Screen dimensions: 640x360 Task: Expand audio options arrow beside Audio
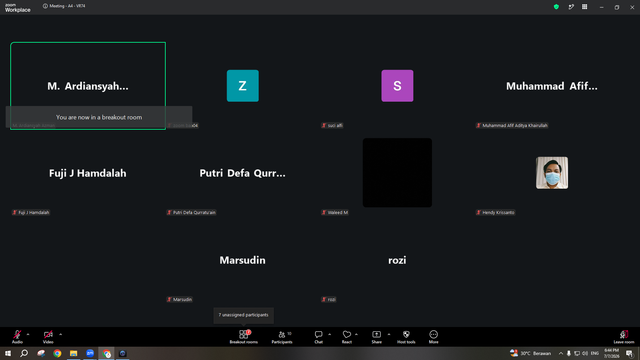28,334
